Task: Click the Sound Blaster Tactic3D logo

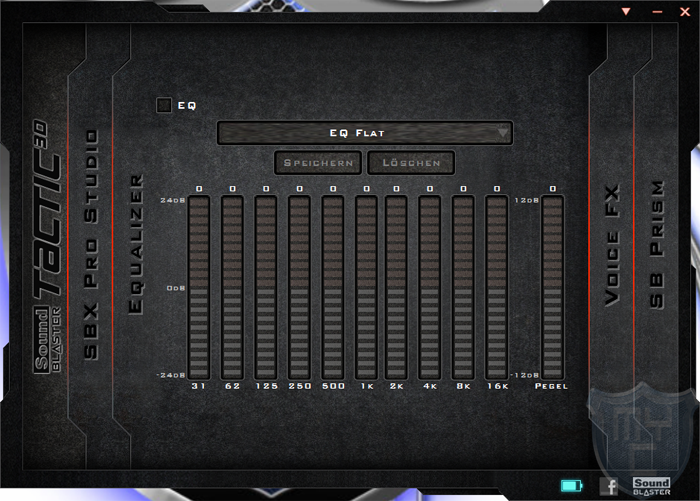Action: click(47, 246)
